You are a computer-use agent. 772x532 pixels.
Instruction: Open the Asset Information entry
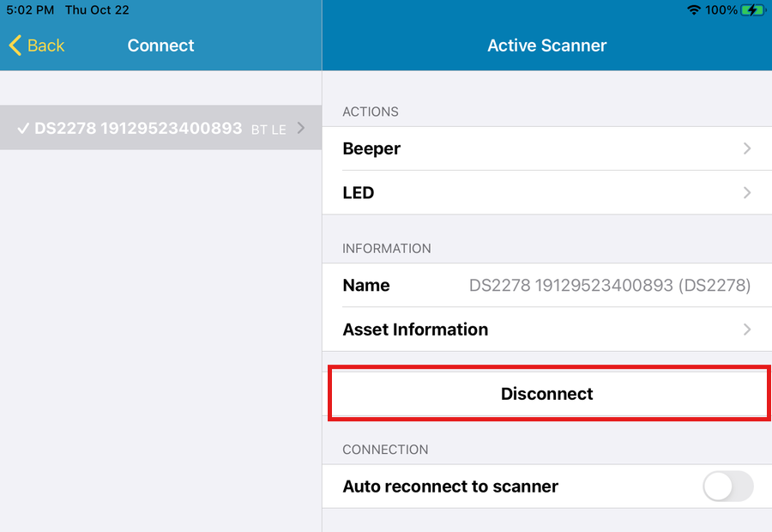point(415,329)
